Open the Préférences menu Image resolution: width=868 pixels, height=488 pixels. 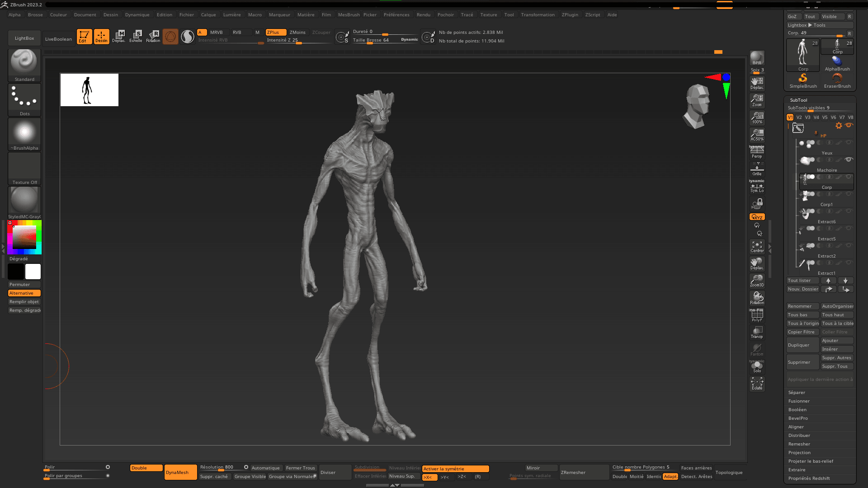[396, 15]
